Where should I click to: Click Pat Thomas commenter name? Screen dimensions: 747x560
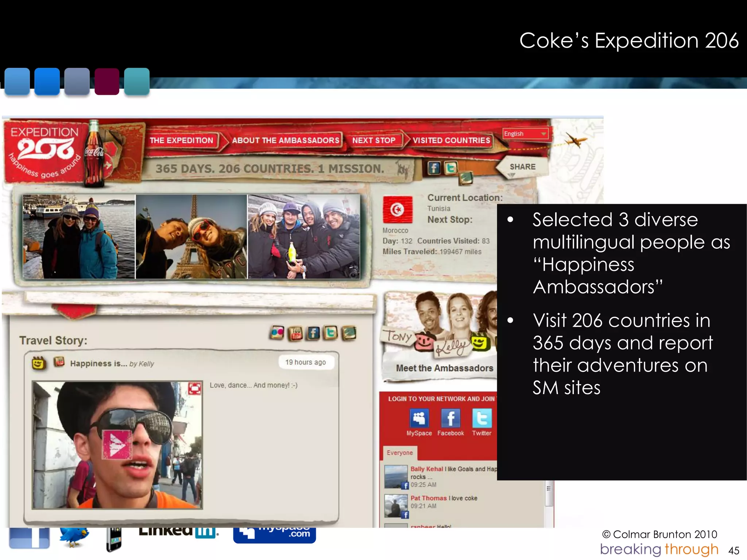click(429, 498)
